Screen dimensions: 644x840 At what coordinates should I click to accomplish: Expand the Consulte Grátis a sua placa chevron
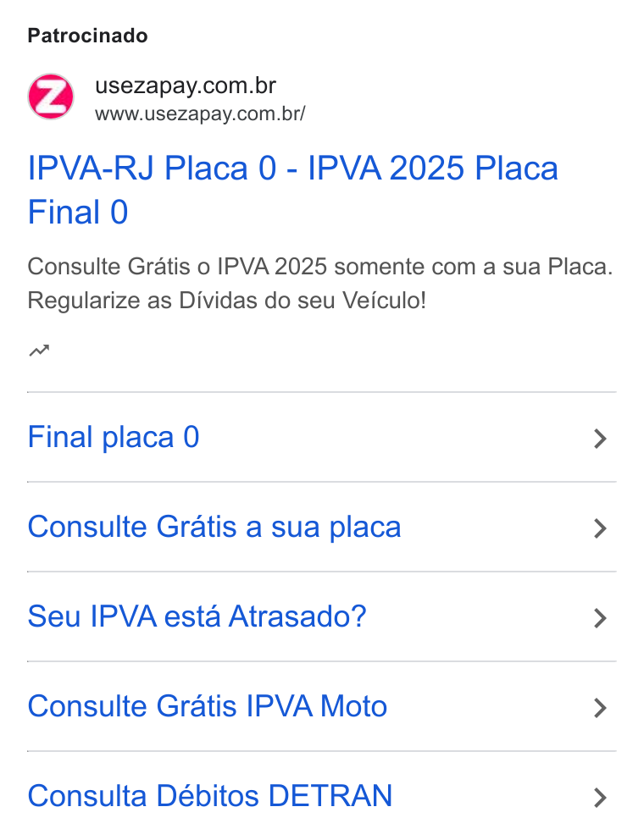point(600,528)
